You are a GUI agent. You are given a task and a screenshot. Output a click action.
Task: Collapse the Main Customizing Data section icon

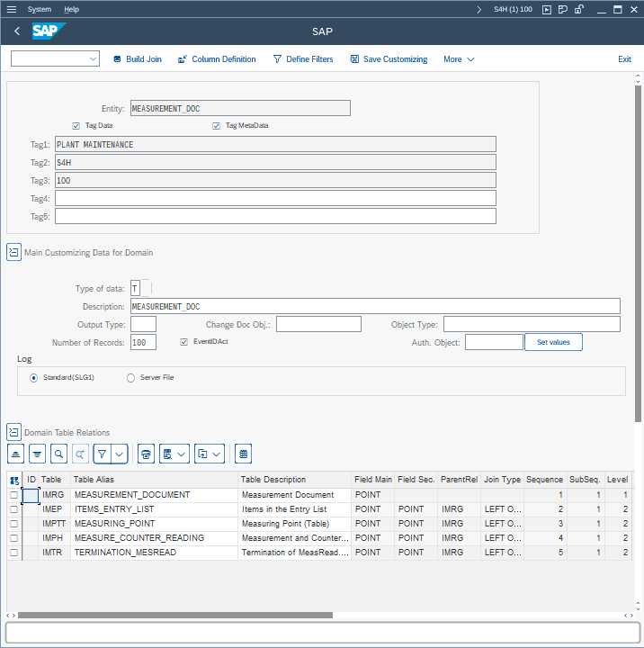(x=13, y=253)
